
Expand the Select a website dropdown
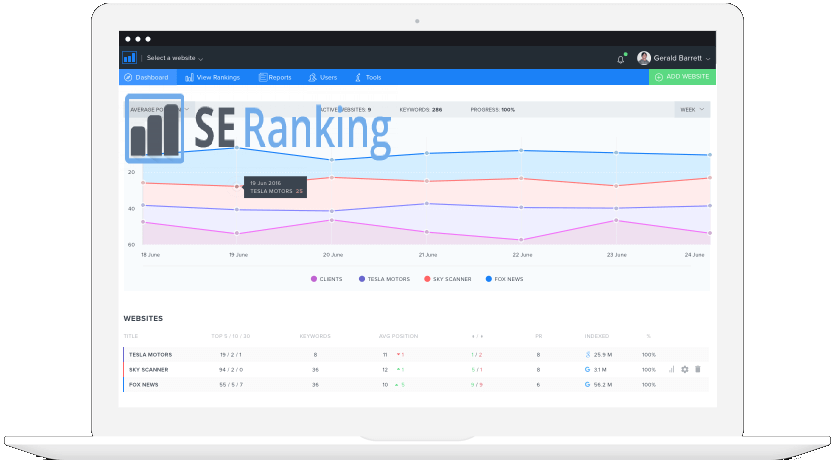coord(174,59)
